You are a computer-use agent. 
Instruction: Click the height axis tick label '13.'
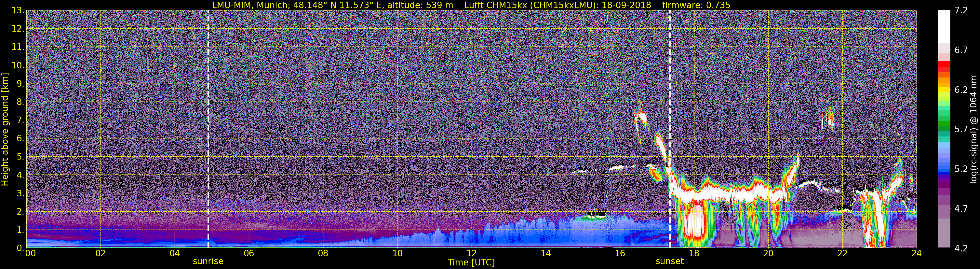click(18, 10)
